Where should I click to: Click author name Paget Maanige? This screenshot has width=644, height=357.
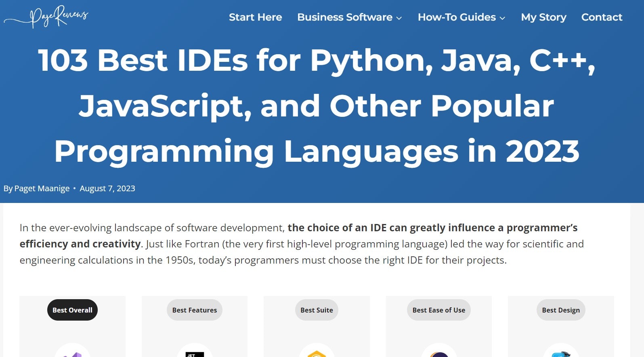tap(42, 188)
